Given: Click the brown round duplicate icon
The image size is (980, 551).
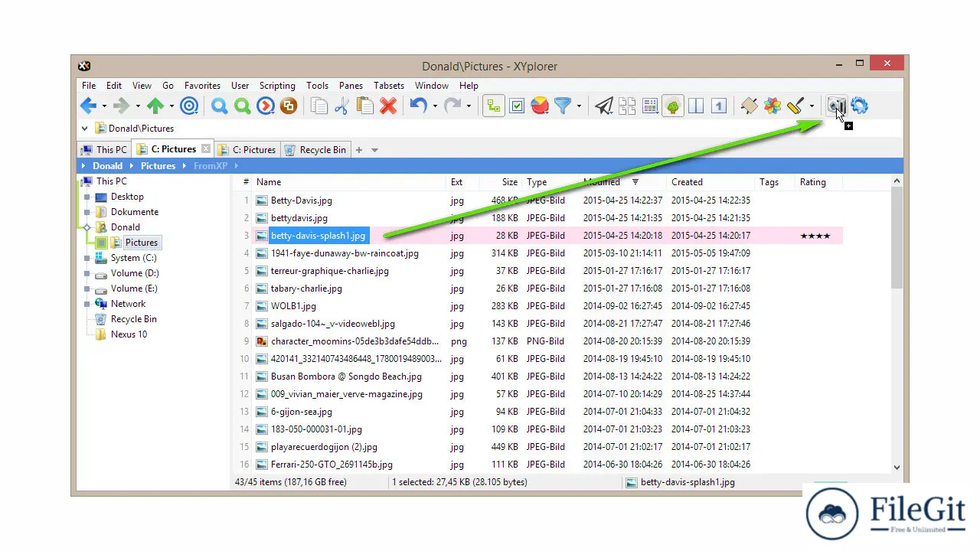Looking at the screenshot, I should (289, 106).
